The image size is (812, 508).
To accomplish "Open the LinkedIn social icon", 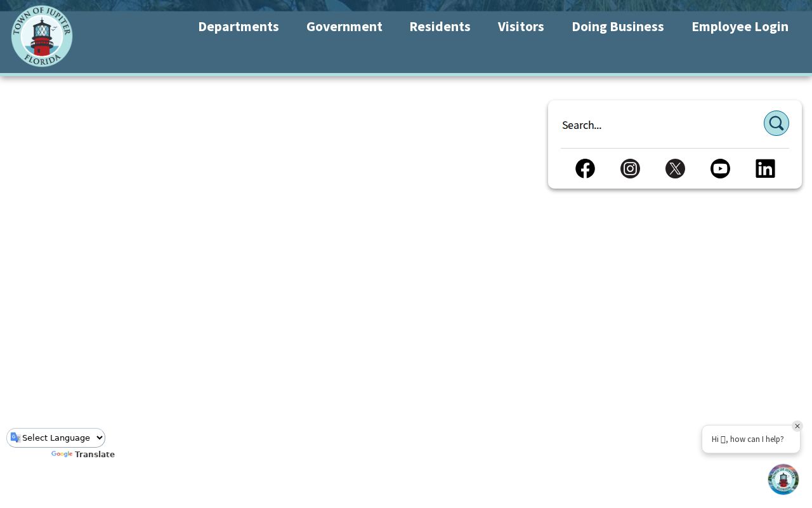I will pyautogui.click(x=765, y=168).
